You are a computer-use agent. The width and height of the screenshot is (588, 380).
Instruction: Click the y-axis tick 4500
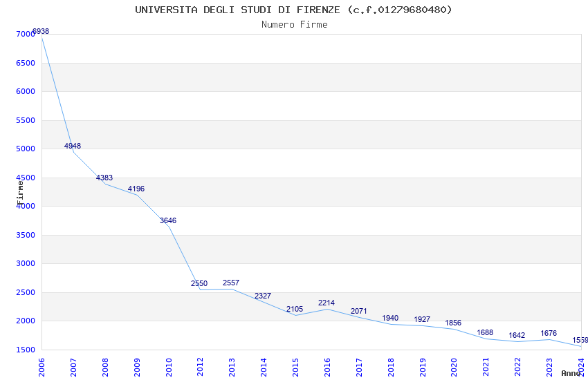tap(26, 178)
